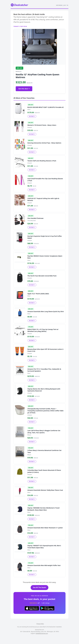Screen dimensions: 79x644
Task: Click the BLACK+DECKER portable AC product image
Action: point(20,109)
